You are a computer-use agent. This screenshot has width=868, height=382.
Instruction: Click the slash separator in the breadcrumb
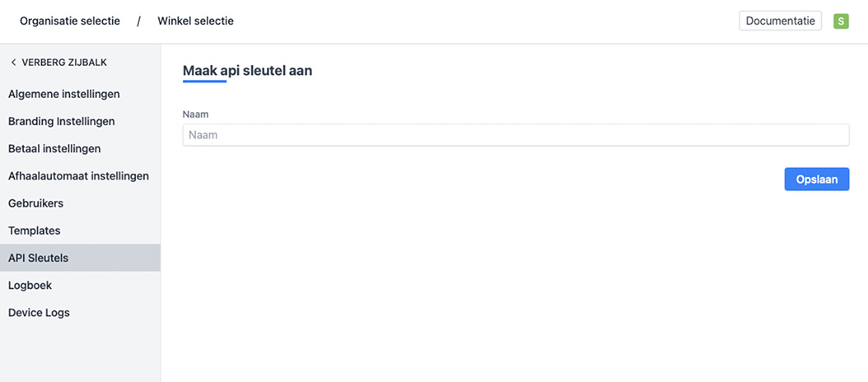138,21
